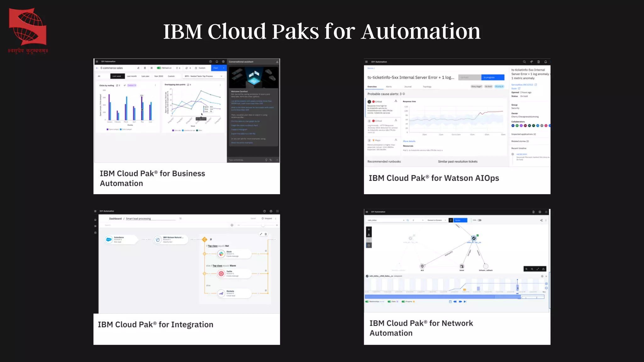644x362 pixels.
Task: Switch to Topology tab in AIOps story
Action: [x=427, y=87]
